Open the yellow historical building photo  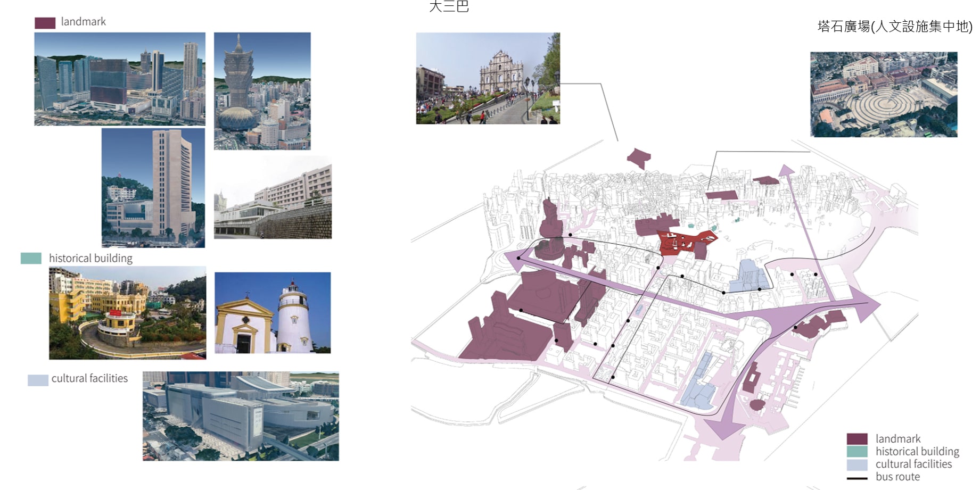pyautogui.click(x=128, y=313)
